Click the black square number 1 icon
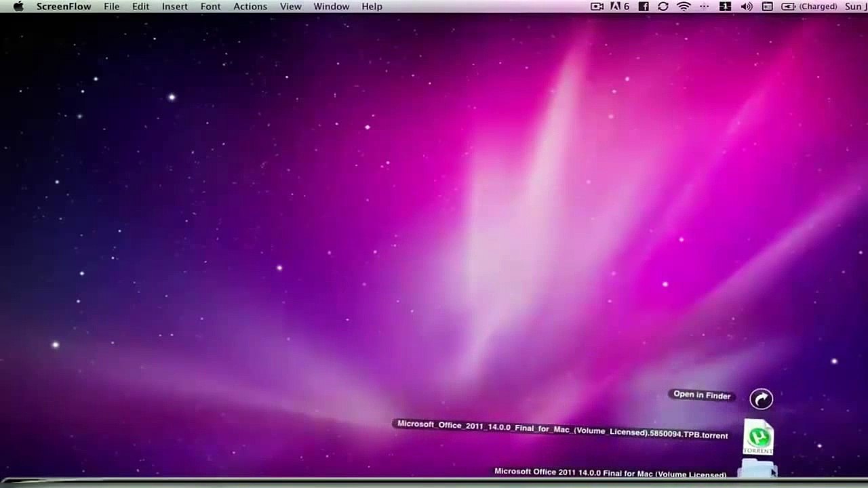This screenshot has width=868, height=488. coord(725,6)
